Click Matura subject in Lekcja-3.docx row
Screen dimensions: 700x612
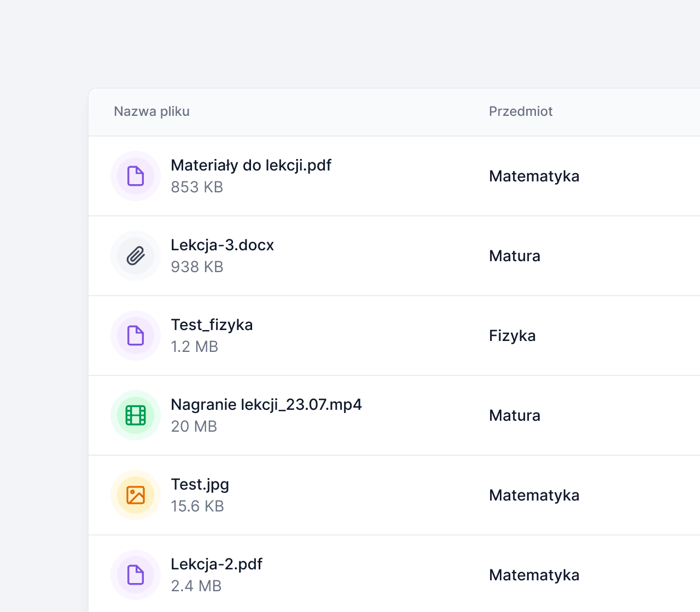(x=514, y=256)
